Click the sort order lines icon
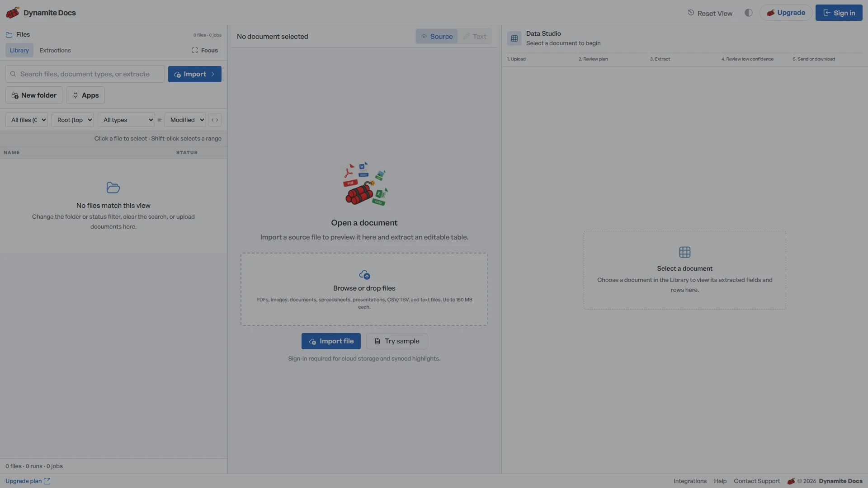 coord(160,120)
